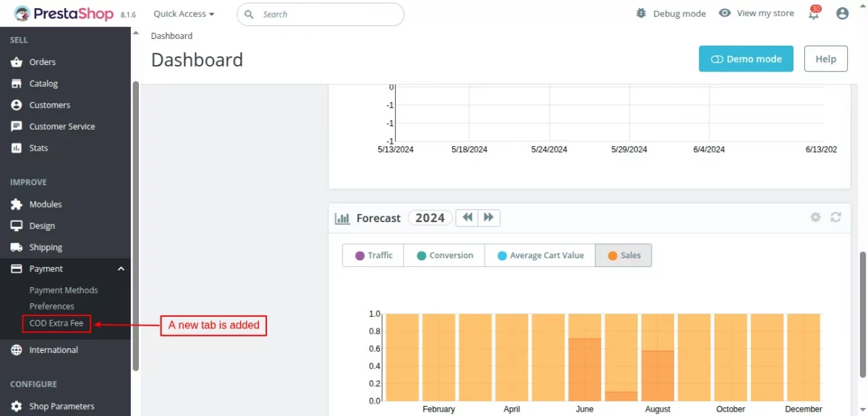Select the Traffic forecast option
Screen dimensions: 868x416
[x=373, y=255]
